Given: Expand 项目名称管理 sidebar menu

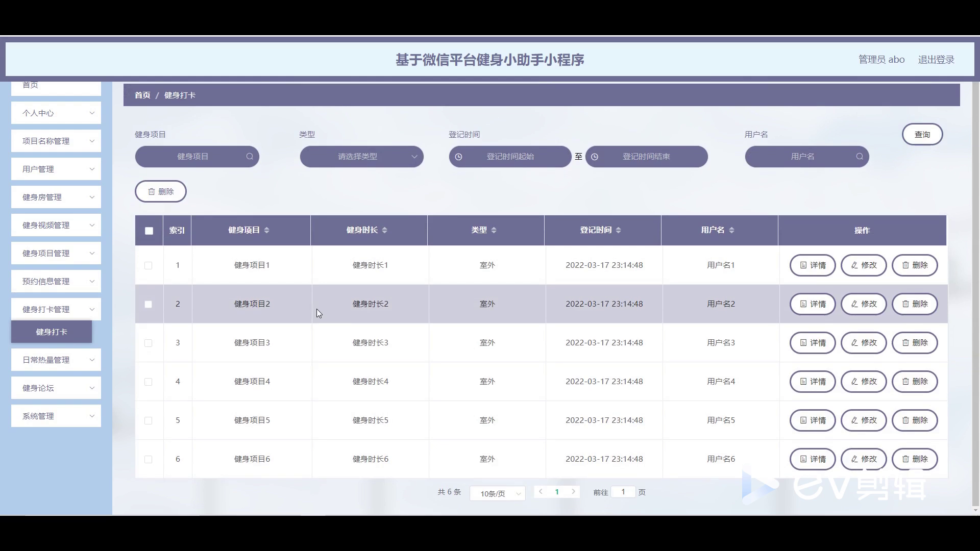Looking at the screenshot, I should (x=56, y=141).
